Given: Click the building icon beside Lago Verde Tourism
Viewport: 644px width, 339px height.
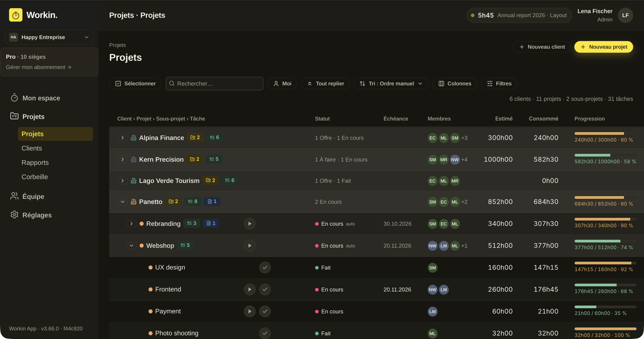Looking at the screenshot, I should (133, 180).
